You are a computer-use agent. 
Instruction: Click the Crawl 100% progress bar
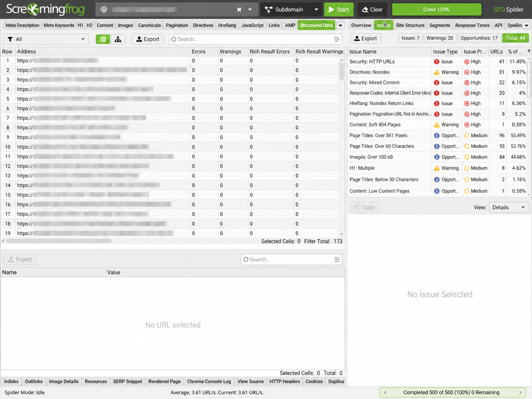(436, 10)
